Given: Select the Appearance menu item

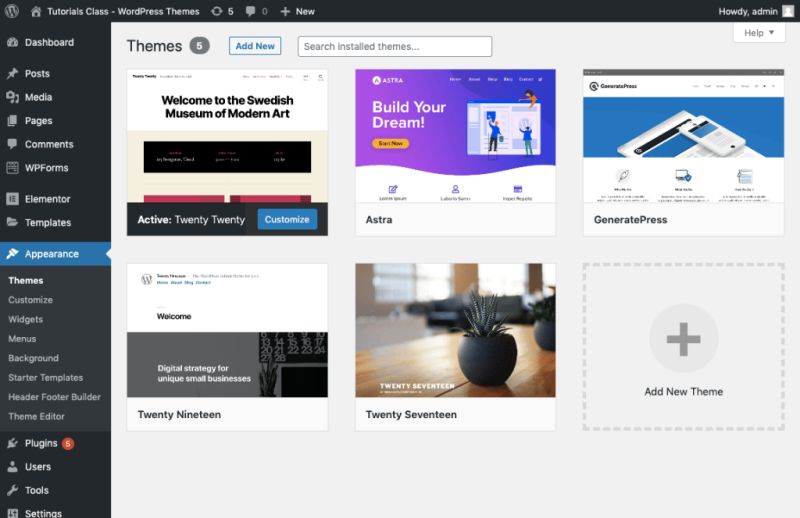Looking at the screenshot, I should [x=55, y=254].
